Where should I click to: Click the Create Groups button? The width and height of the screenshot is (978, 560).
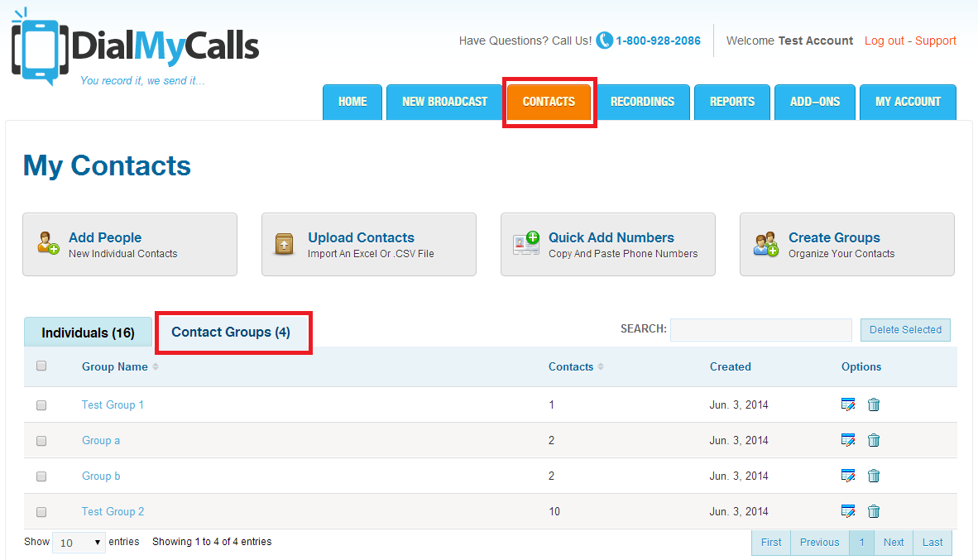click(x=847, y=245)
